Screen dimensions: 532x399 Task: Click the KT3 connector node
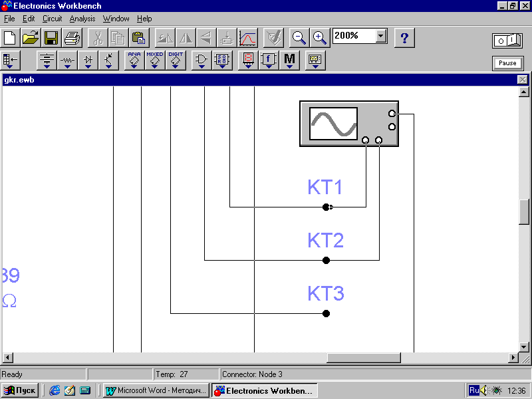(326, 313)
